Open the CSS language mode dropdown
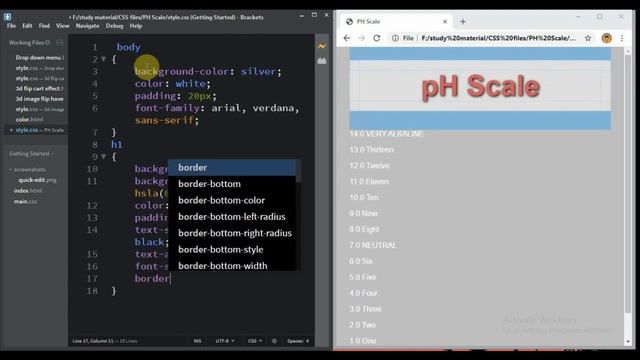This screenshot has height=360, width=640. point(255,341)
